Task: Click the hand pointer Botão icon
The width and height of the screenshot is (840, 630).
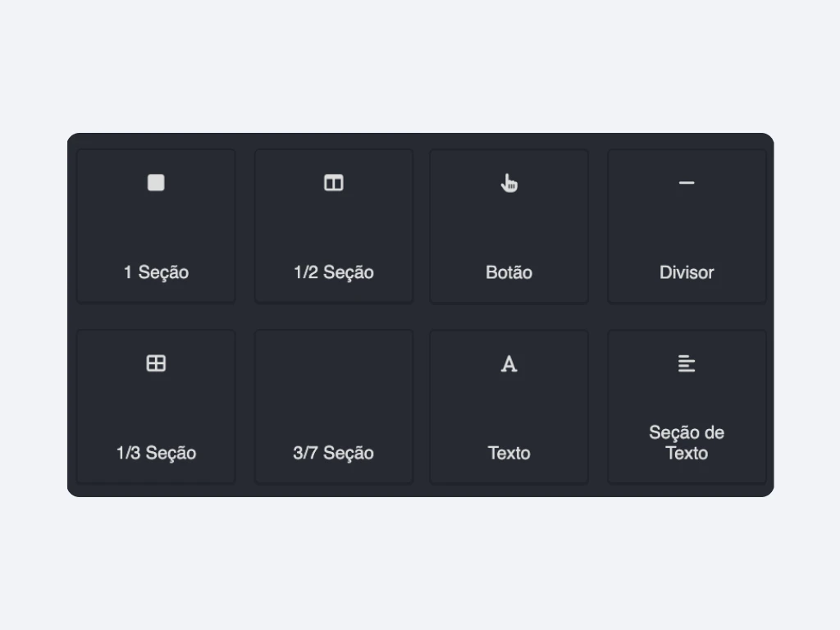Action: [x=509, y=183]
